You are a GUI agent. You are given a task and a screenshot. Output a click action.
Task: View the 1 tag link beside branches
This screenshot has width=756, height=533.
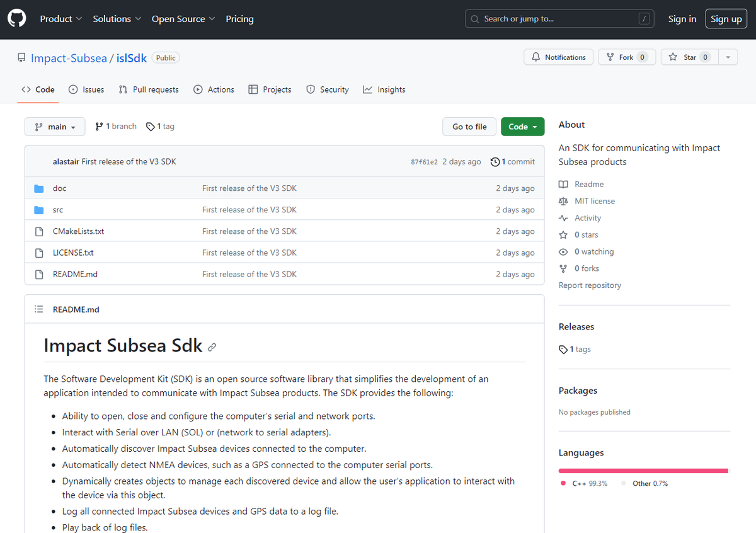pyautogui.click(x=160, y=127)
